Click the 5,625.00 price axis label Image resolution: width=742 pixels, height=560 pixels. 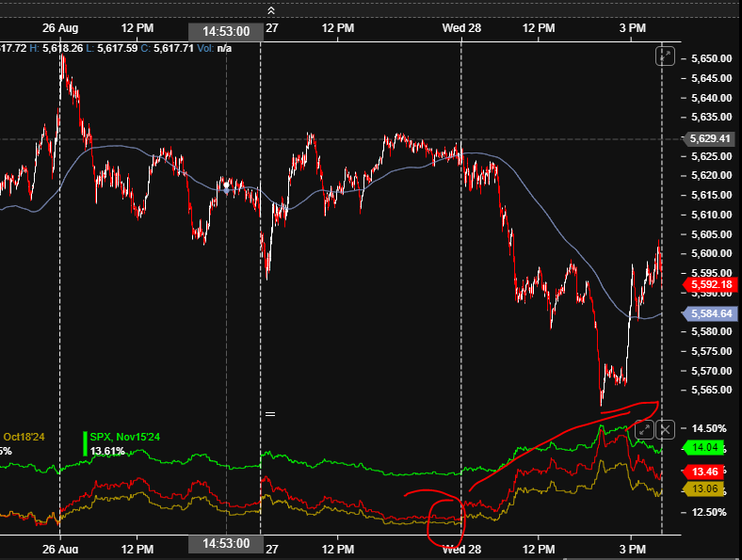point(711,156)
